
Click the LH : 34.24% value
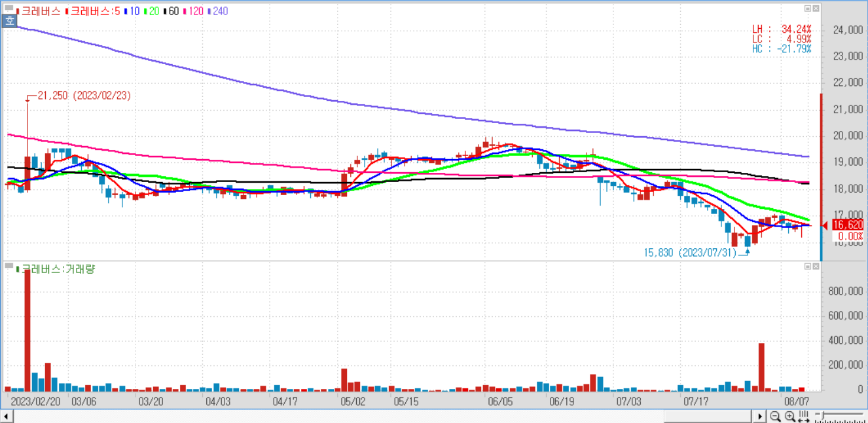[782, 29]
